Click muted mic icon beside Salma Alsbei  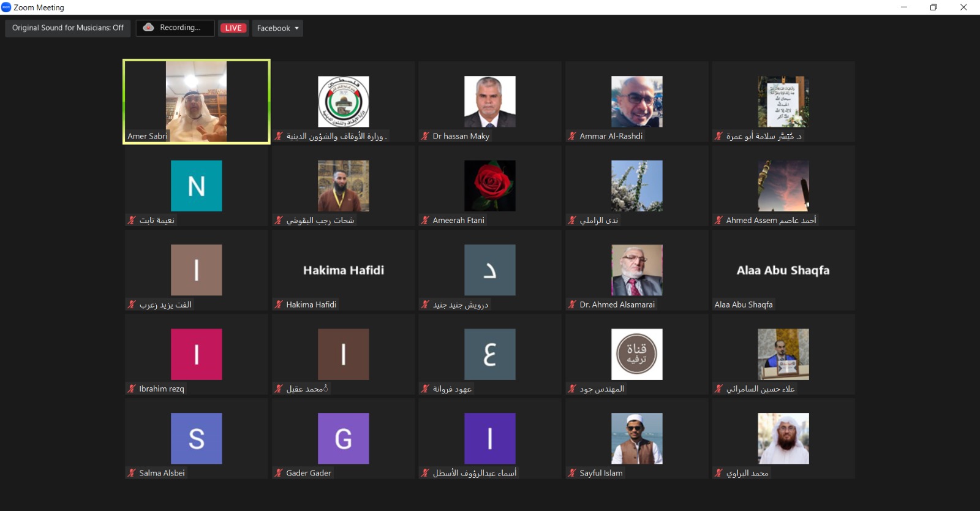click(x=132, y=473)
